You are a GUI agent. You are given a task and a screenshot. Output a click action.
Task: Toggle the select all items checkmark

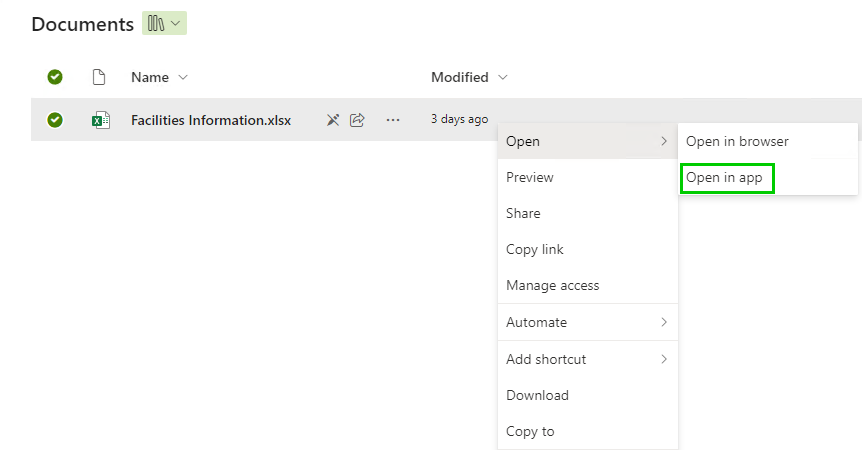point(55,77)
